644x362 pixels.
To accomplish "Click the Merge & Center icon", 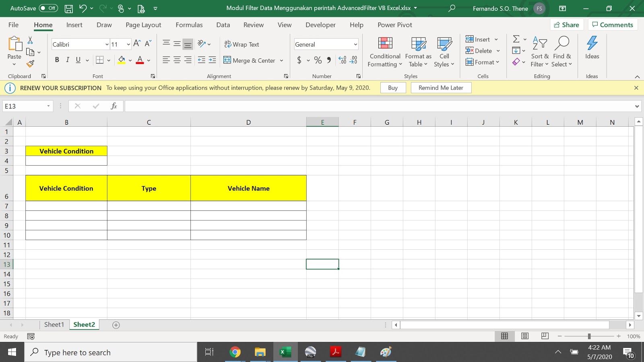I will tap(227, 60).
